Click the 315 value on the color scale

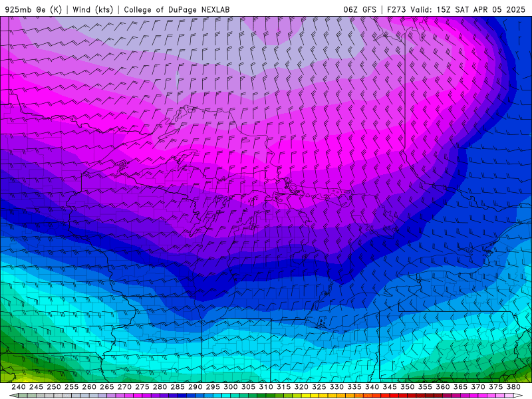point(283,387)
